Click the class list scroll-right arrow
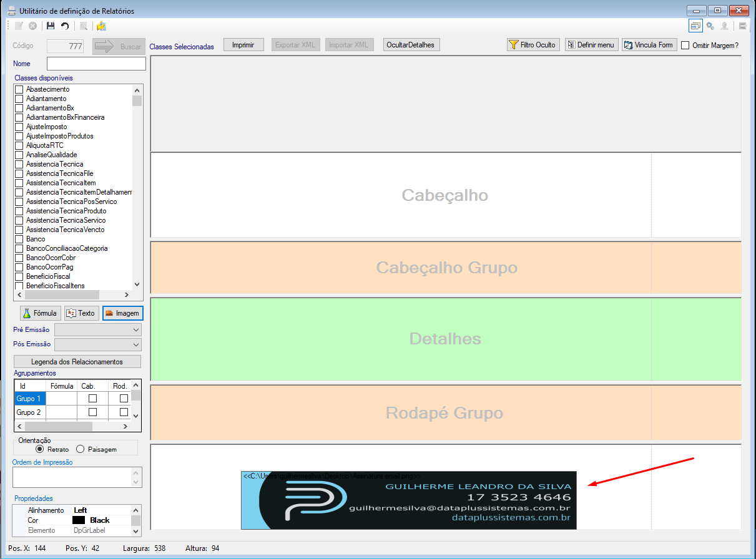 (127, 294)
